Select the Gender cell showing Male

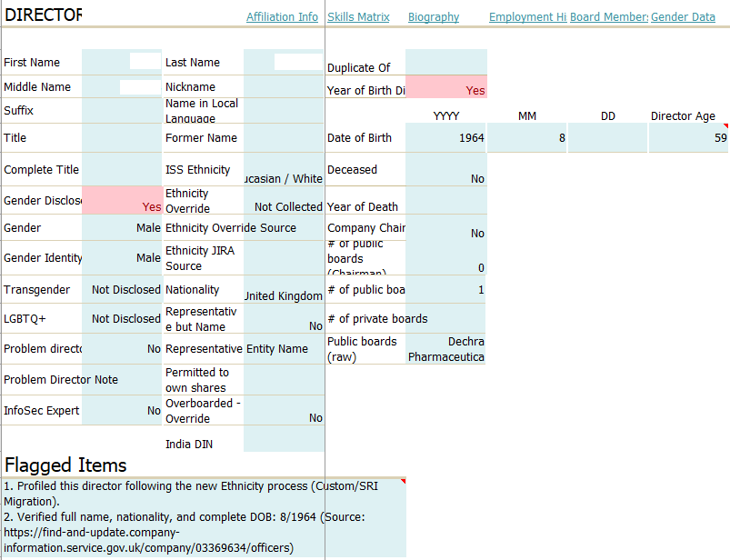(x=122, y=227)
